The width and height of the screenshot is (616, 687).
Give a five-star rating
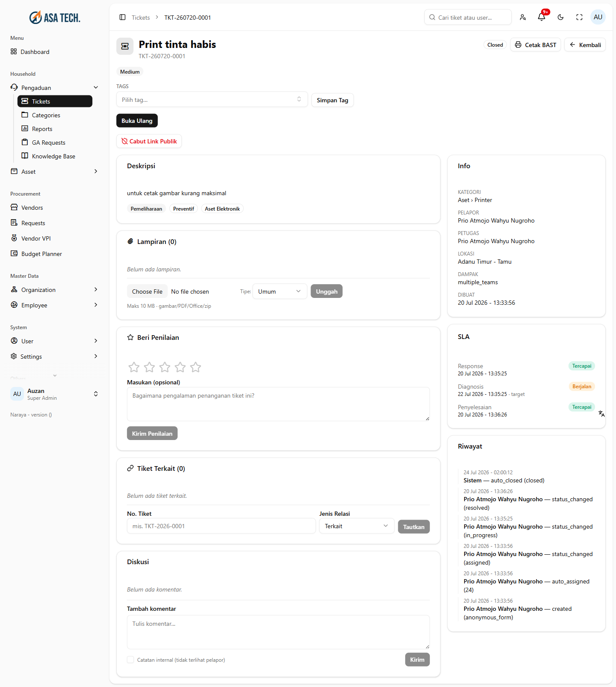[195, 367]
